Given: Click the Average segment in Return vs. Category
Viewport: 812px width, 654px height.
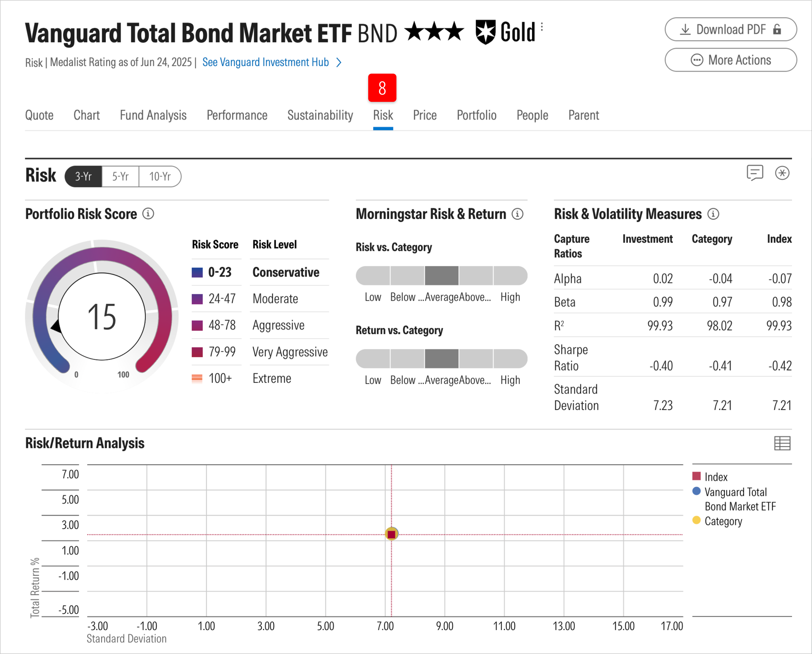Looking at the screenshot, I should (x=442, y=359).
